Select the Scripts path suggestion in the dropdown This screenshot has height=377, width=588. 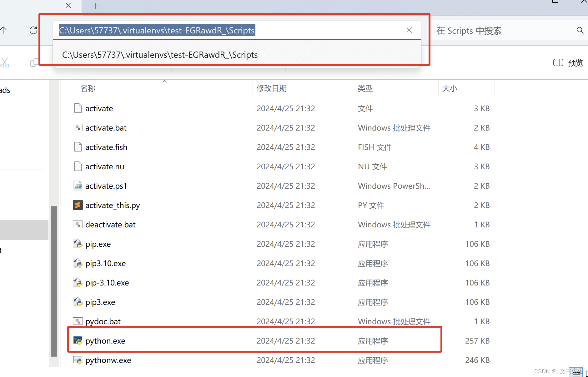(159, 54)
